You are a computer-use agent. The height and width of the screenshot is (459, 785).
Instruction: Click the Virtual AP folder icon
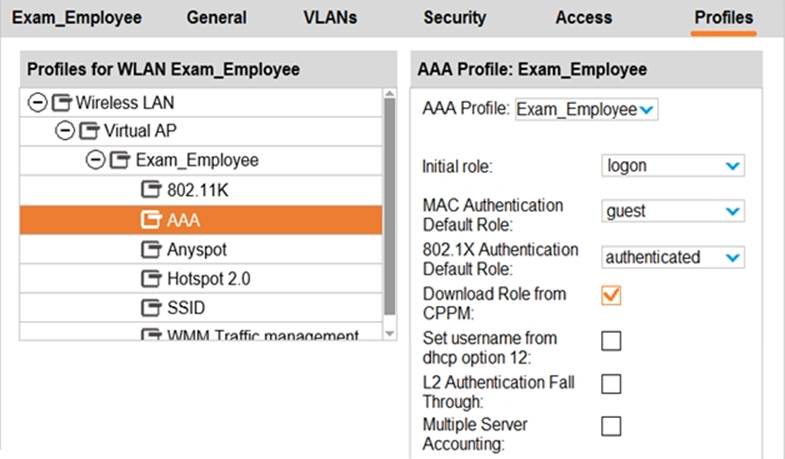[90, 131]
